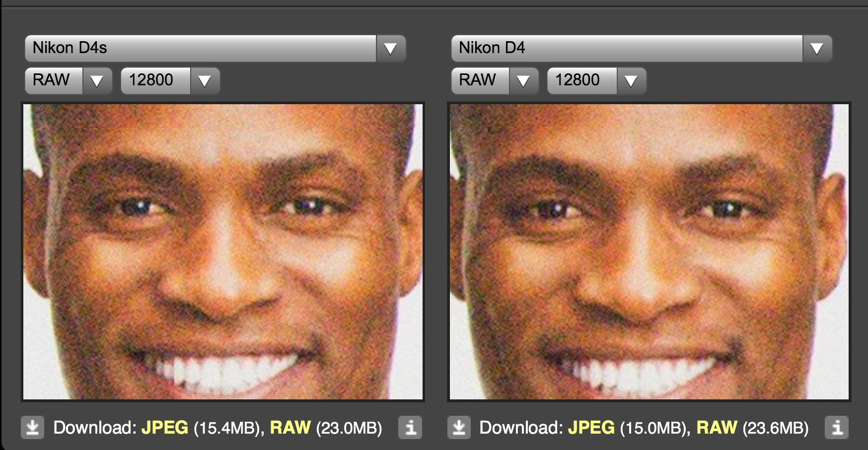Download the 15.0MB JPEG for Nikon D4
The image size is (868, 450).
coord(591,428)
